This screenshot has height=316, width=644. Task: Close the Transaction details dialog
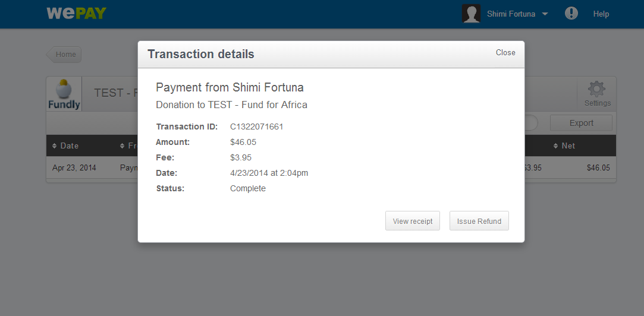click(505, 52)
